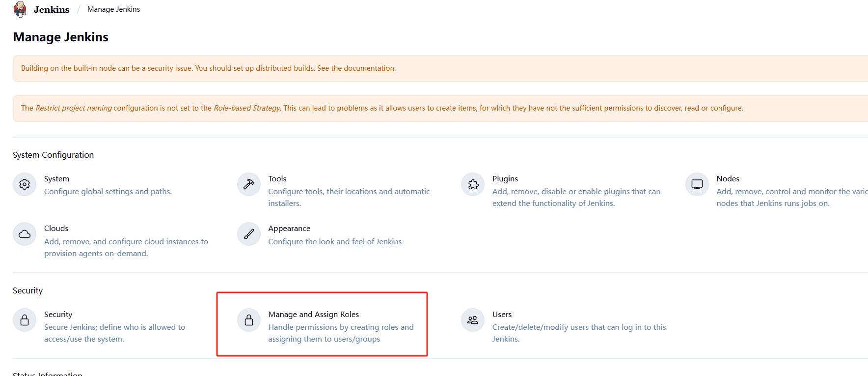Viewport: 868px width, 376px height.
Task: Click Manage Jenkins breadcrumb item
Action: click(x=113, y=9)
